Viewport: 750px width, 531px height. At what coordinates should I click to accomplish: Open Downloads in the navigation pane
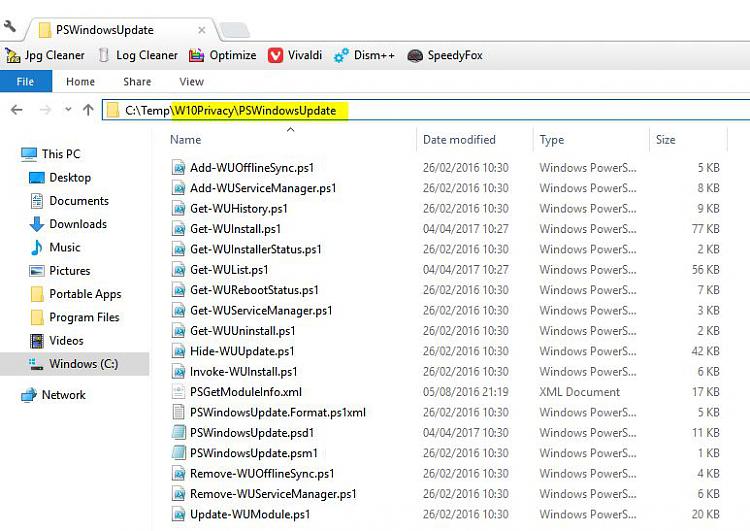pos(68,224)
